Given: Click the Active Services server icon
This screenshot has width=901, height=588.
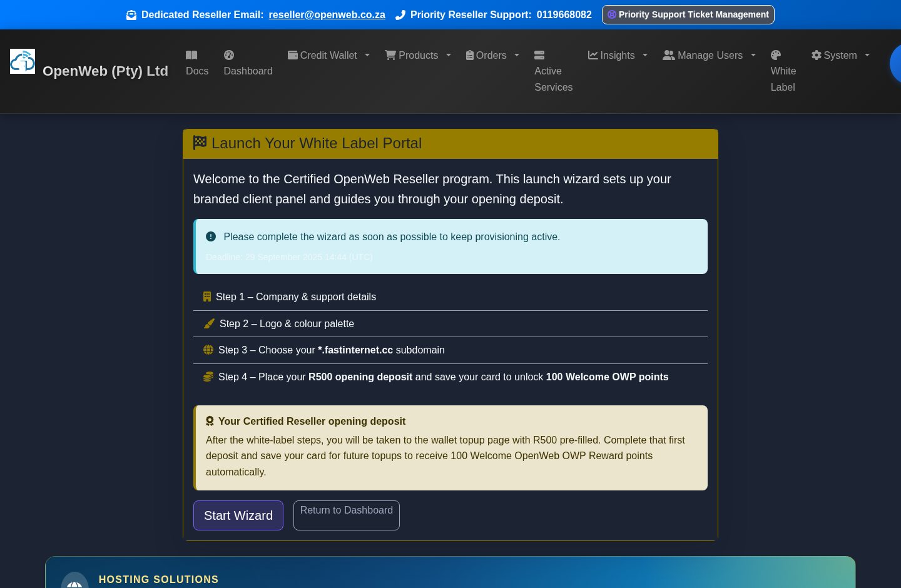Looking at the screenshot, I should click(x=539, y=55).
